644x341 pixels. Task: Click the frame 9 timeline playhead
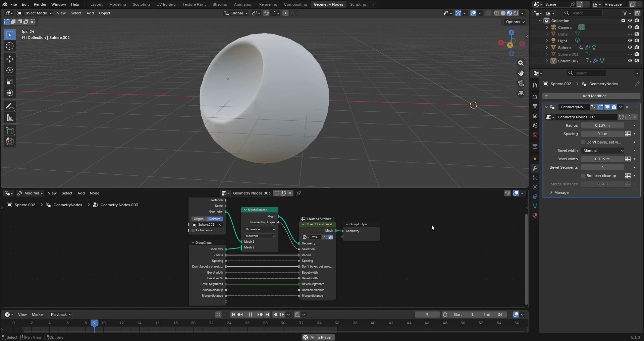(94, 323)
